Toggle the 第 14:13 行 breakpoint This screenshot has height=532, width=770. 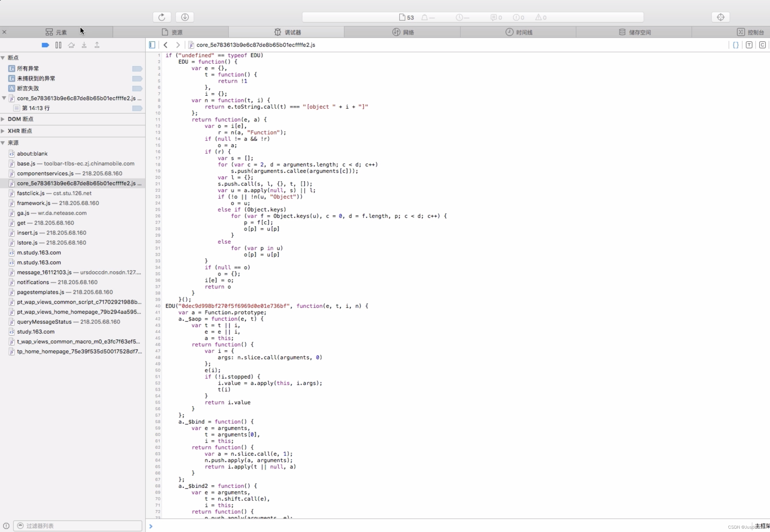pos(137,108)
